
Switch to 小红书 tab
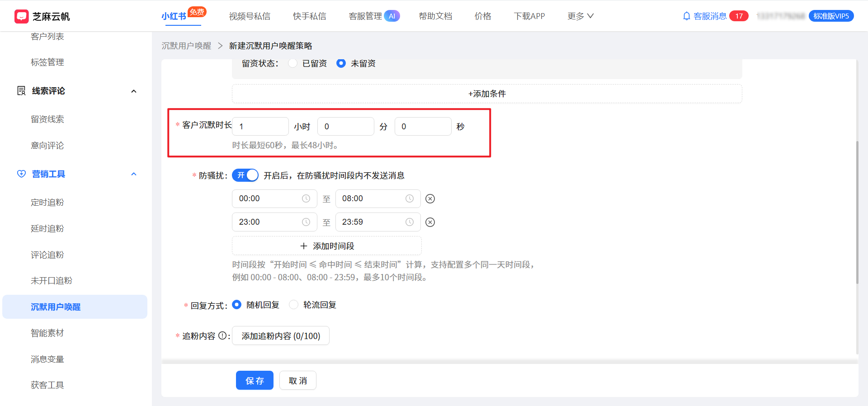174,16
